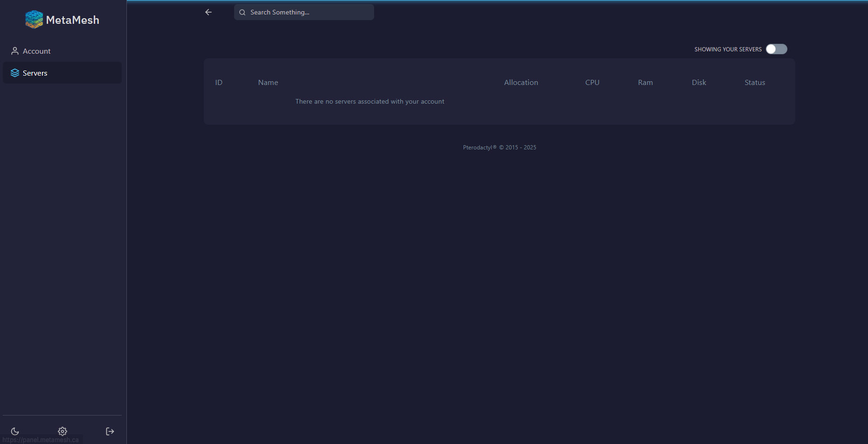The width and height of the screenshot is (868, 444).
Task: Open the Account sidebar menu item
Action: pos(37,51)
